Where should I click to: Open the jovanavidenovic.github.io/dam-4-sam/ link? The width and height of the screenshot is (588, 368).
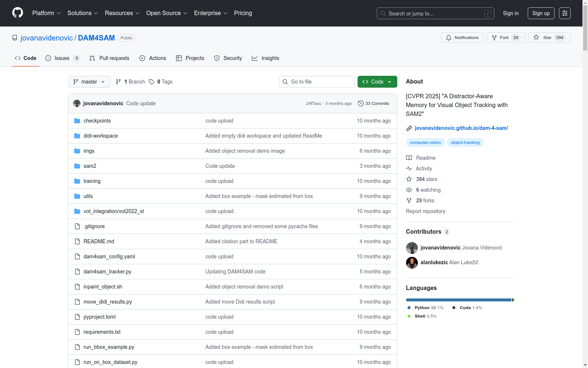click(x=461, y=128)
